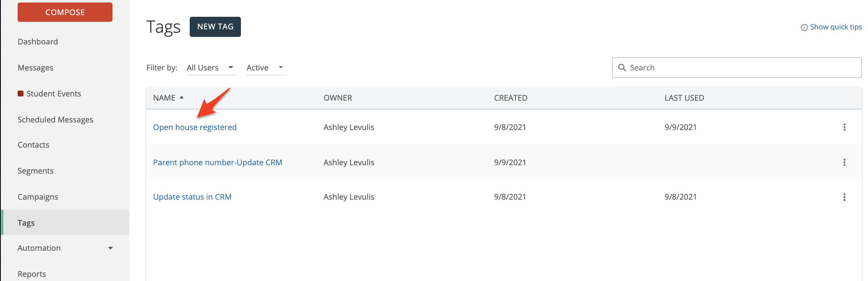Click the info icon beside Show quick tips
This screenshot has height=281, width=868.
point(804,28)
